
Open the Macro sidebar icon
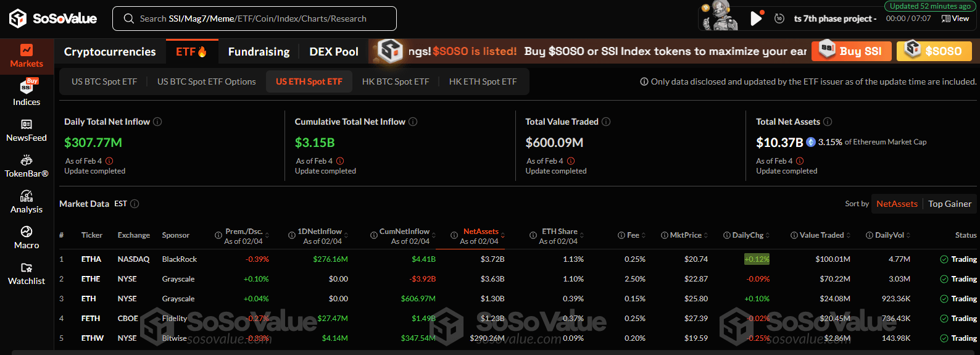point(27,237)
